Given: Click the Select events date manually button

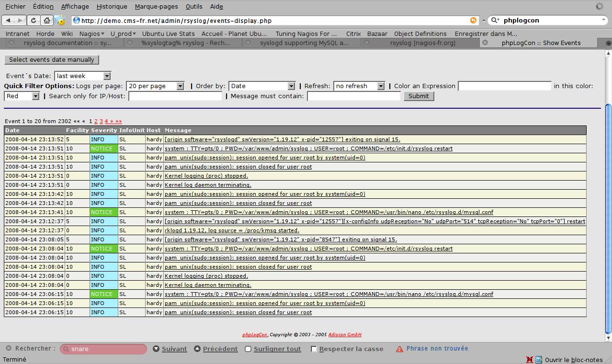Looking at the screenshot, I should click(x=52, y=60).
